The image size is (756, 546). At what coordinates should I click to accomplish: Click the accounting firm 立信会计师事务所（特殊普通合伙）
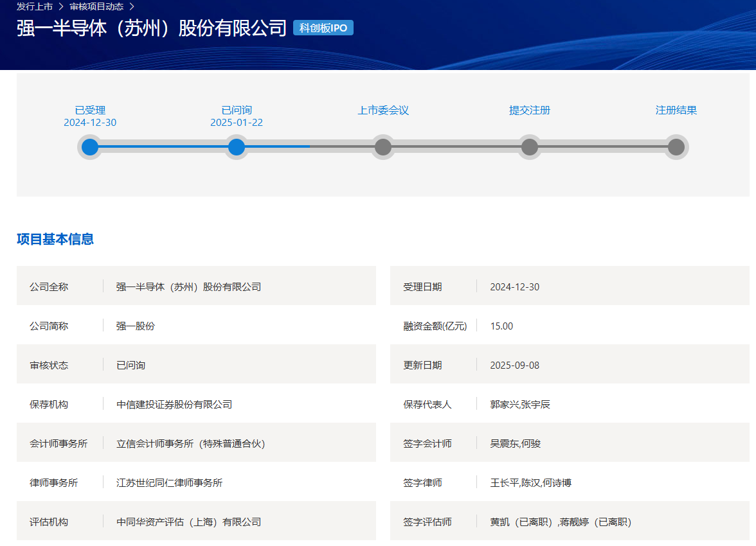point(191,443)
